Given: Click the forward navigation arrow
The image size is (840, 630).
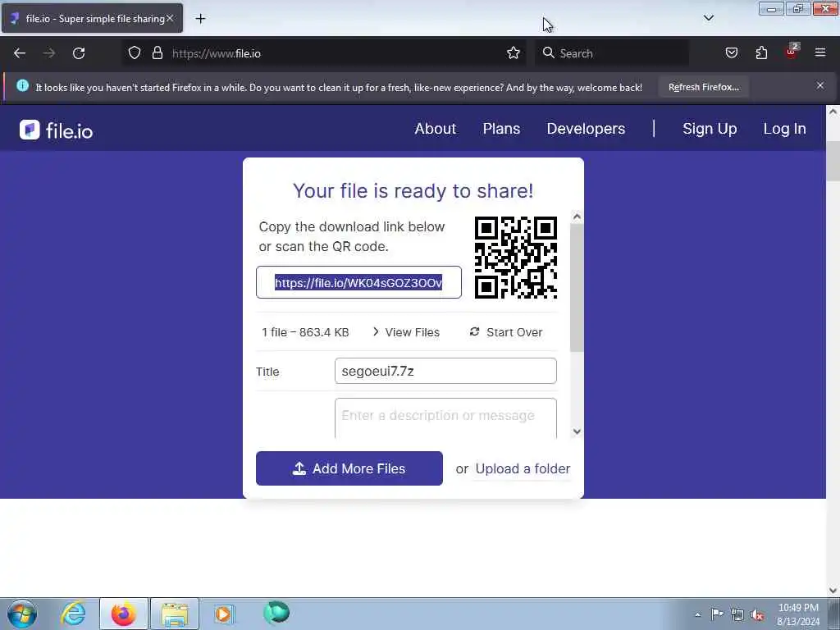Looking at the screenshot, I should point(49,53).
